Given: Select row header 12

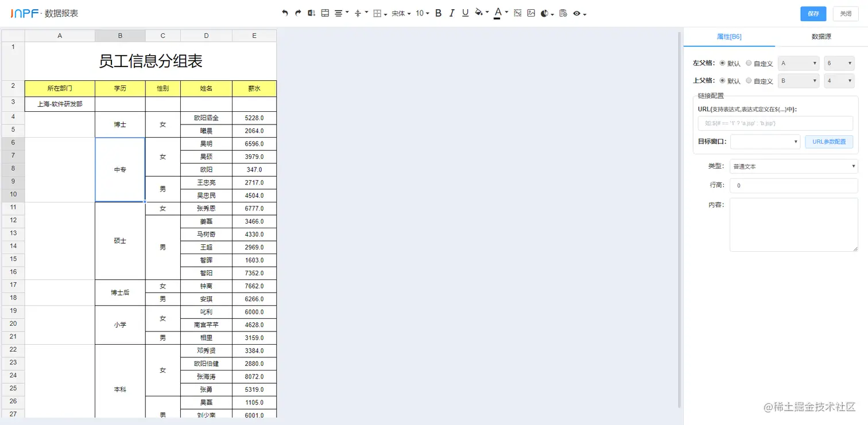Looking at the screenshot, I should click(13, 221).
